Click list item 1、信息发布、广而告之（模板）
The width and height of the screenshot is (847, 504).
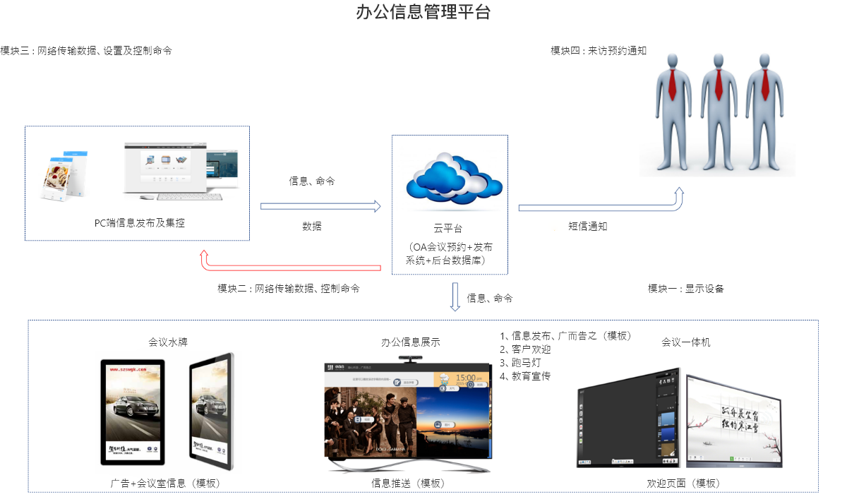pyautogui.click(x=565, y=335)
